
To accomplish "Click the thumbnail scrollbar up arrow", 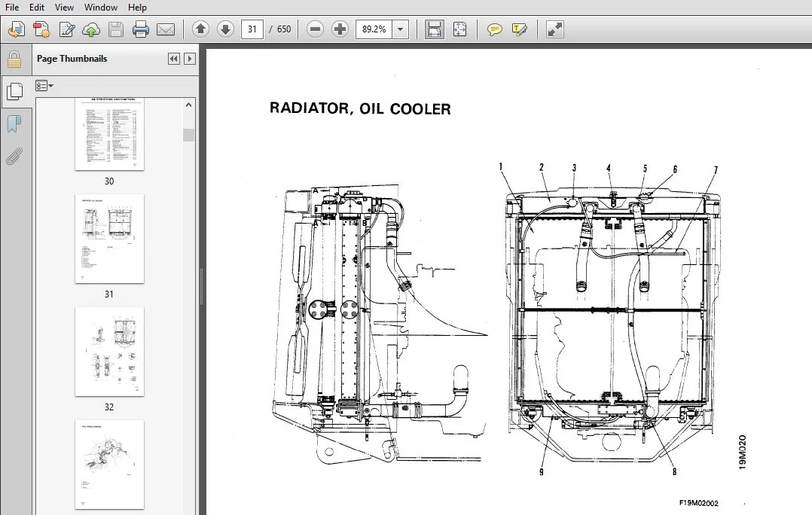I will [x=188, y=105].
